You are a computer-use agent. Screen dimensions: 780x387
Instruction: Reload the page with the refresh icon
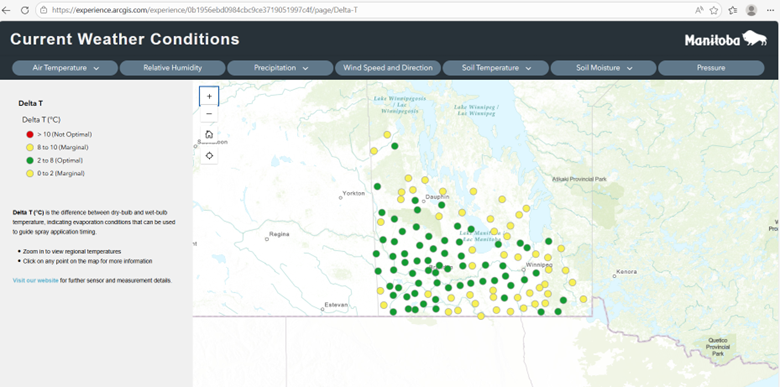(24, 10)
